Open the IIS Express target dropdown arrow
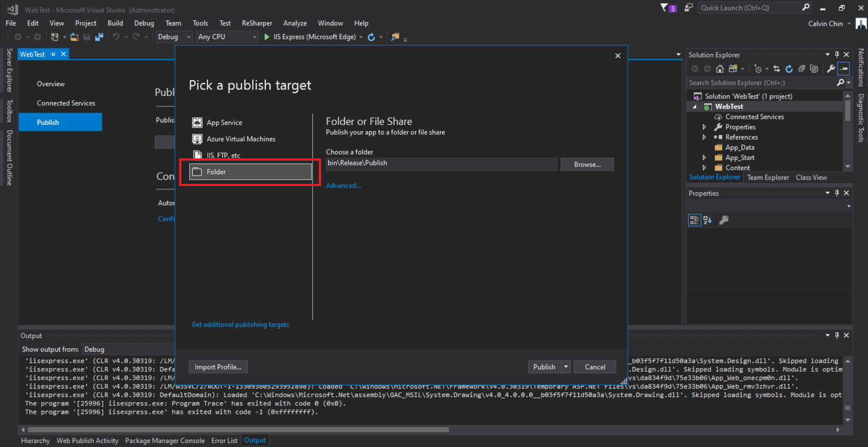The width and height of the screenshot is (868, 447). [x=361, y=37]
